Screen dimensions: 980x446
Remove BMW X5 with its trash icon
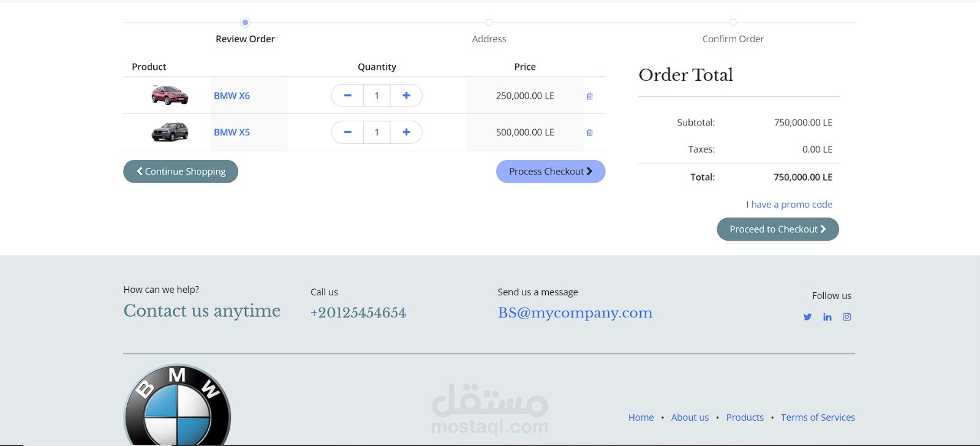pyautogui.click(x=590, y=133)
